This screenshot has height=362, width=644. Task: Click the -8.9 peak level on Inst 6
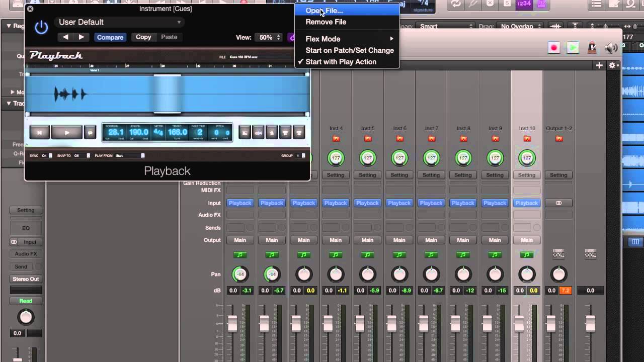406,291
